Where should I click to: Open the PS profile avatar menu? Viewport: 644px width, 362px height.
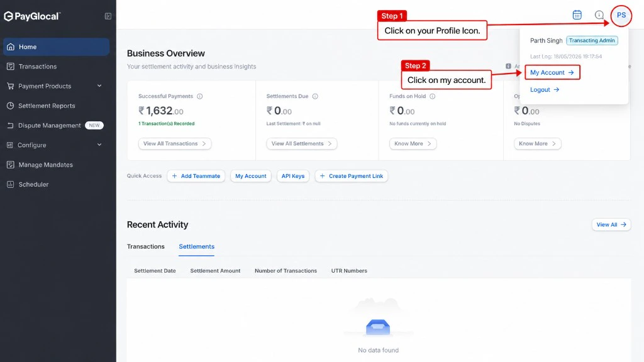(621, 16)
